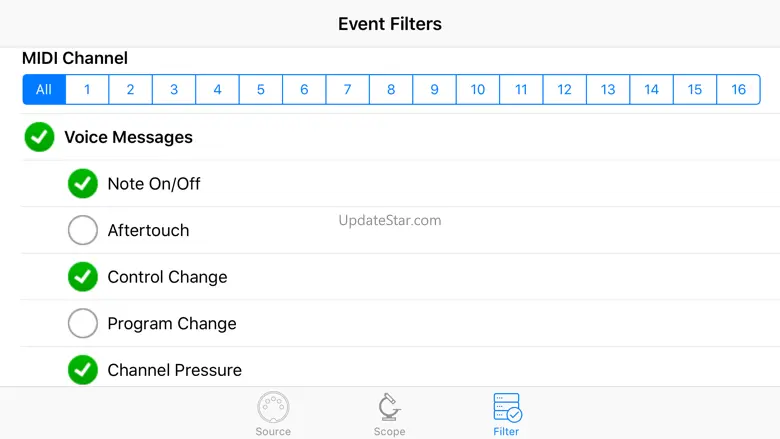Click the Aftertouch row label

click(148, 230)
